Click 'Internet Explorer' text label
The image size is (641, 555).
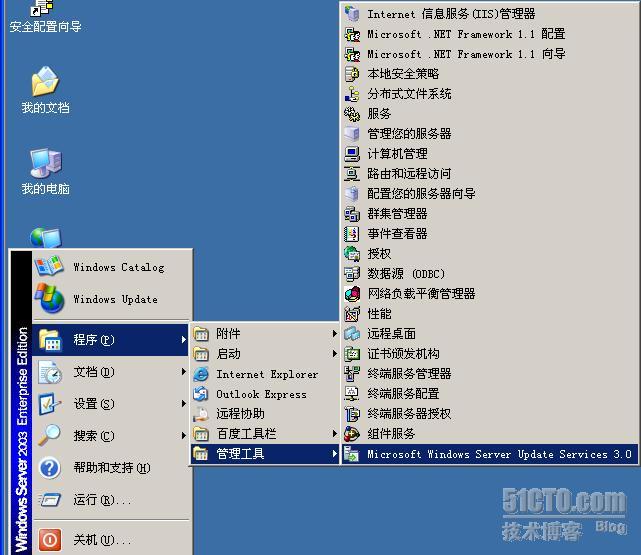coord(267,374)
